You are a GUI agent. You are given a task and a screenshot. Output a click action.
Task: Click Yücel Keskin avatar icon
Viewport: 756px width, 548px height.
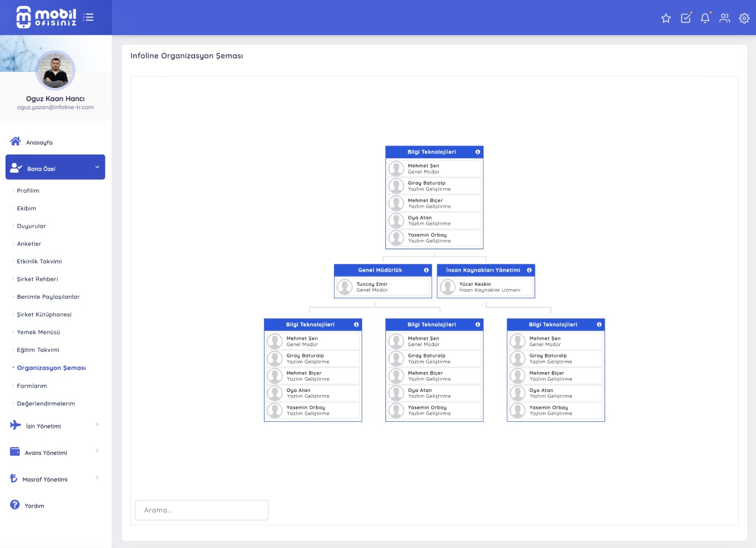(x=448, y=287)
